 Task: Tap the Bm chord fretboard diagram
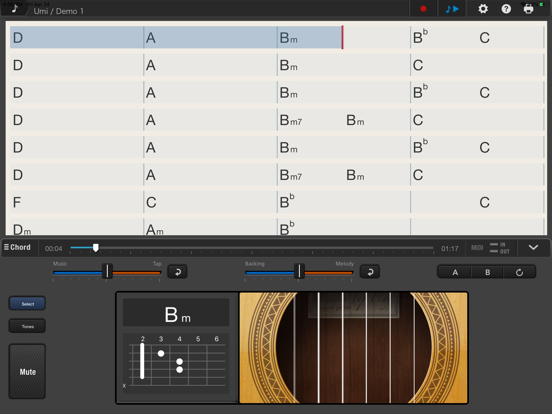[x=176, y=363]
